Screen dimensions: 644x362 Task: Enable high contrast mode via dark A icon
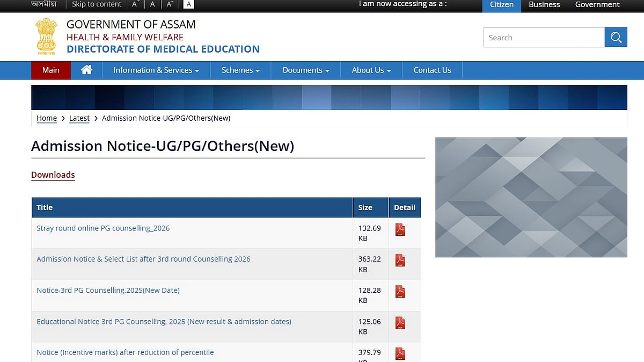pos(188,4)
